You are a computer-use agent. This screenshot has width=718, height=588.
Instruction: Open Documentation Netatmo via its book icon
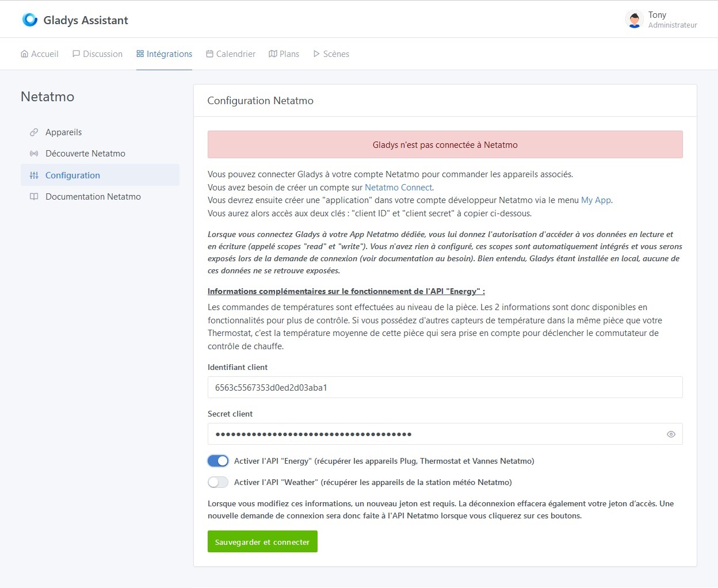(x=34, y=196)
